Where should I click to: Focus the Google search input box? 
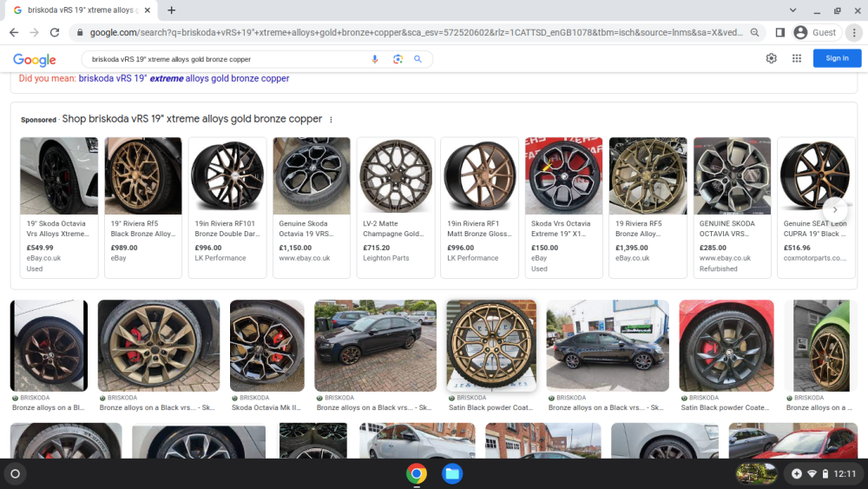(x=227, y=59)
